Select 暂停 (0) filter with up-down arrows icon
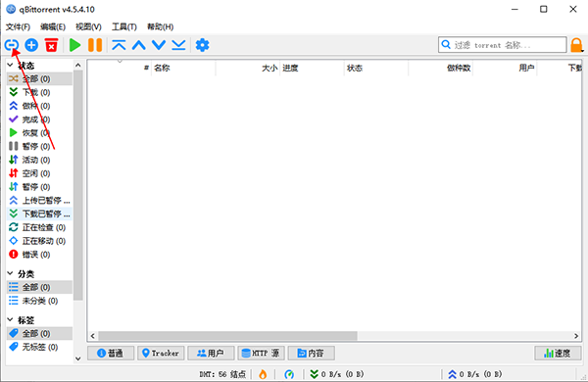588x382 pixels. [39, 187]
